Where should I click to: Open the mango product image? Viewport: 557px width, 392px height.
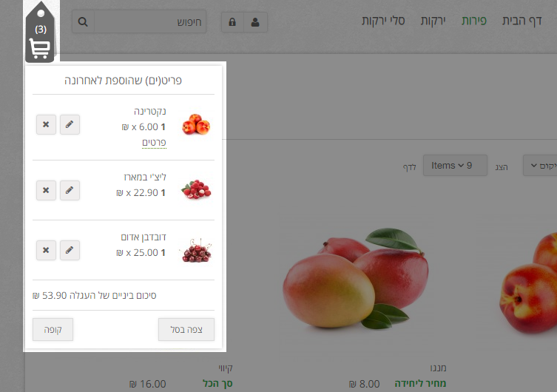coord(357,278)
